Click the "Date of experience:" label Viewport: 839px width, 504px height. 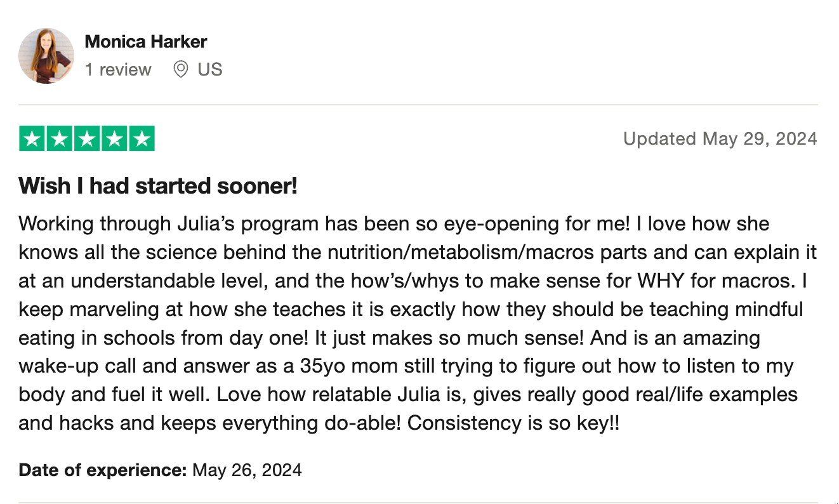(x=102, y=470)
